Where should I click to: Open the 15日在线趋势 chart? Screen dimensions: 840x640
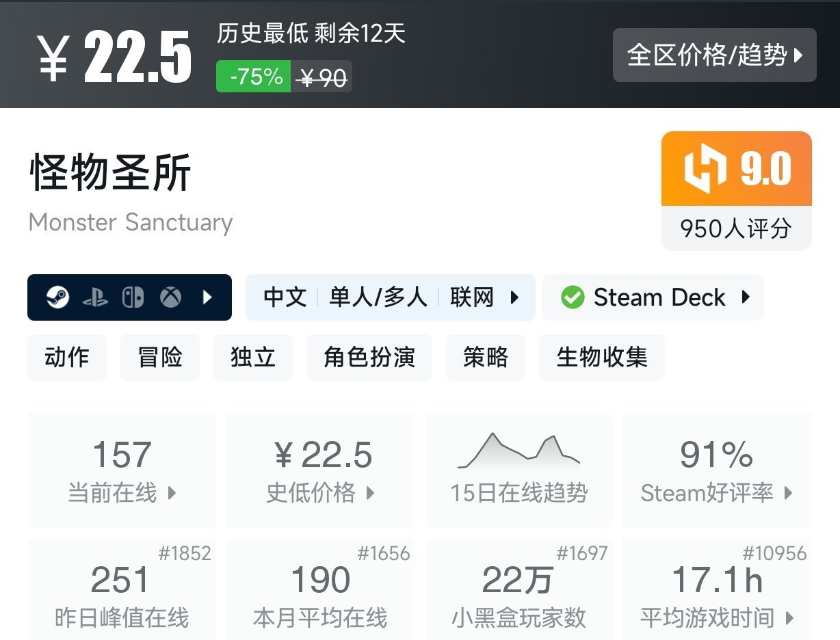tap(519, 470)
